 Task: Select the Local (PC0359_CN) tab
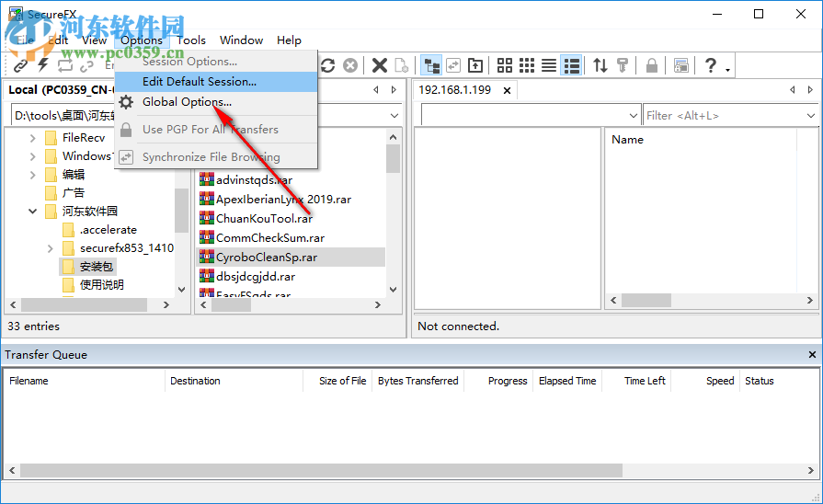pos(61,90)
